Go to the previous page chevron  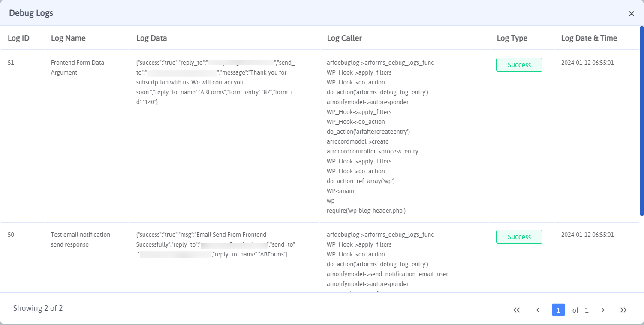coord(537,310)
